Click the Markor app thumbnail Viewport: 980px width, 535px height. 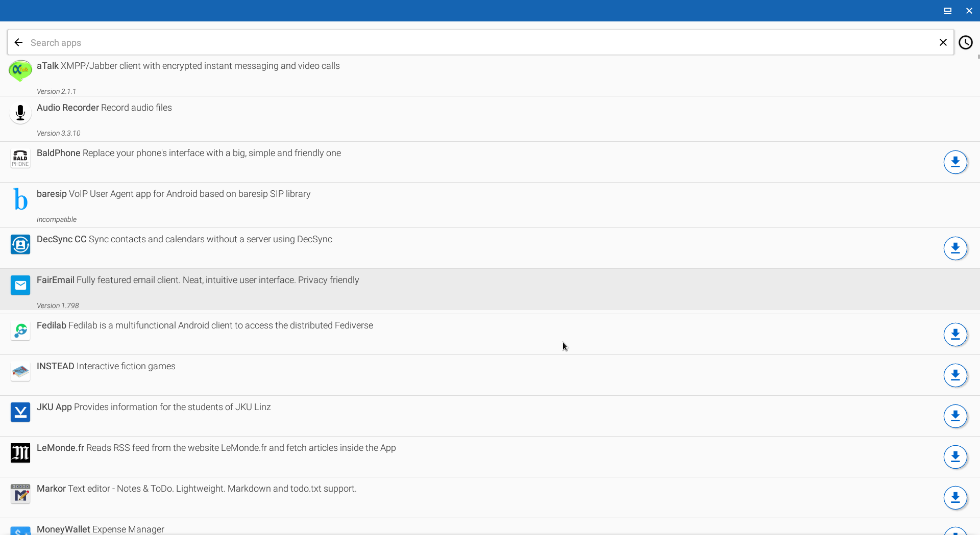click(20, 494)
